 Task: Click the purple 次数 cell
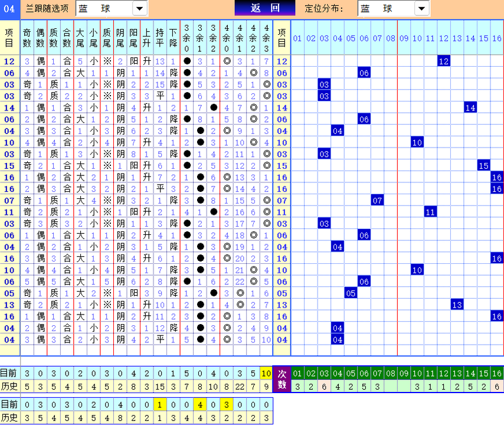(282, 380)
